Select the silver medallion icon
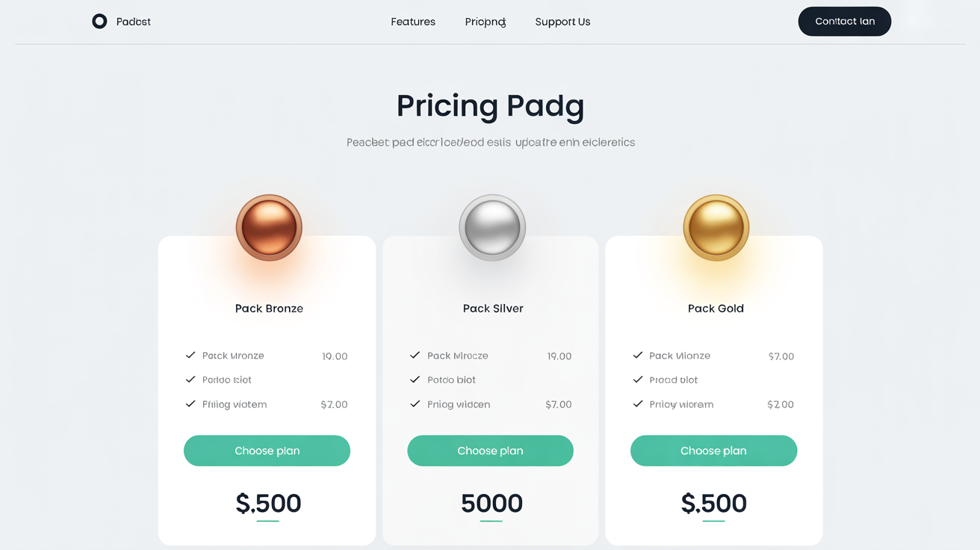This screenshot has height=550, width=980. pyautogui.click(x=491, y=227)
